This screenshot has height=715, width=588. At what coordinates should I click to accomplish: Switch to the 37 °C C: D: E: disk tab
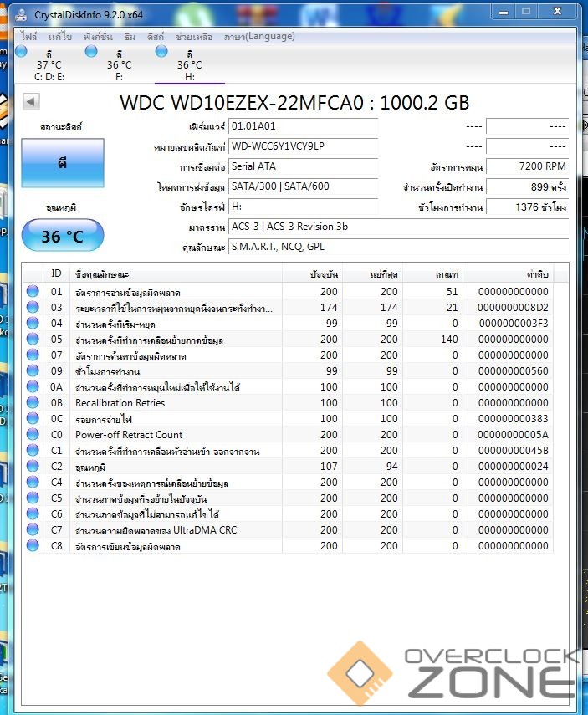(x=49, y=64)
